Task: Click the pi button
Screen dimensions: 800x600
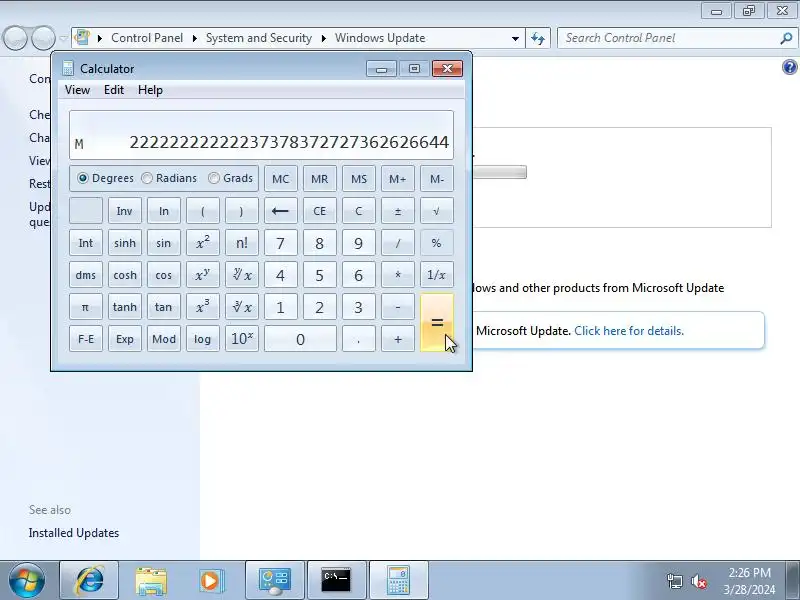Action: click(86, 307)
